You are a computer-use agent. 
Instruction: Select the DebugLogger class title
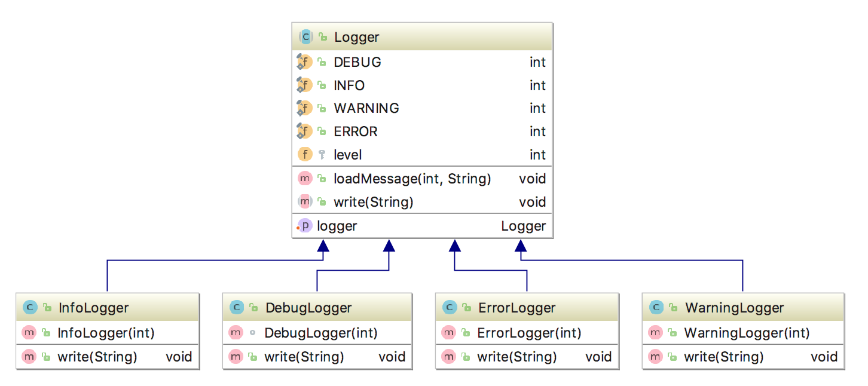tap(308, 308)
